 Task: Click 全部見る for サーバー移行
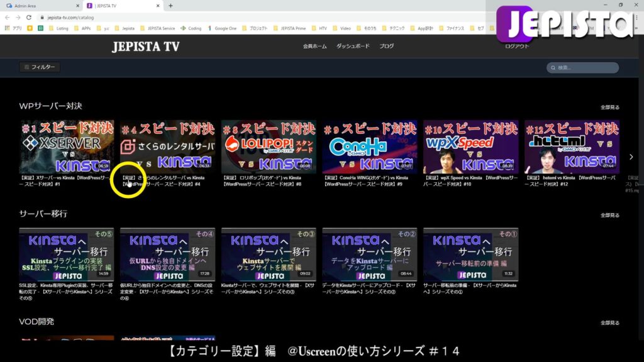click(x=610, y=215)
